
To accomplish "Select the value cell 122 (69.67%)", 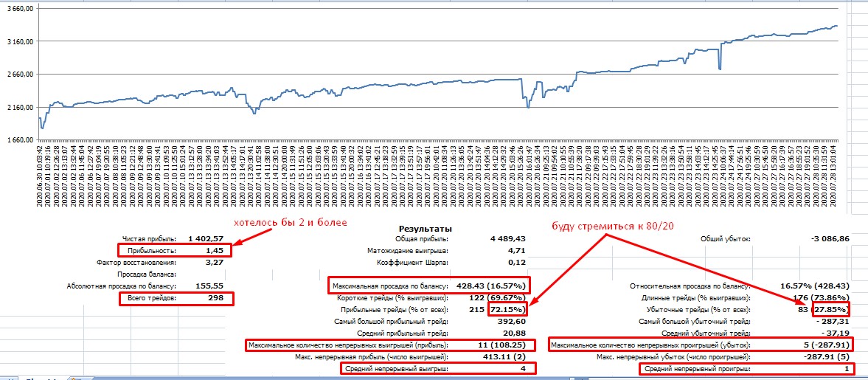I will (497, 298).
